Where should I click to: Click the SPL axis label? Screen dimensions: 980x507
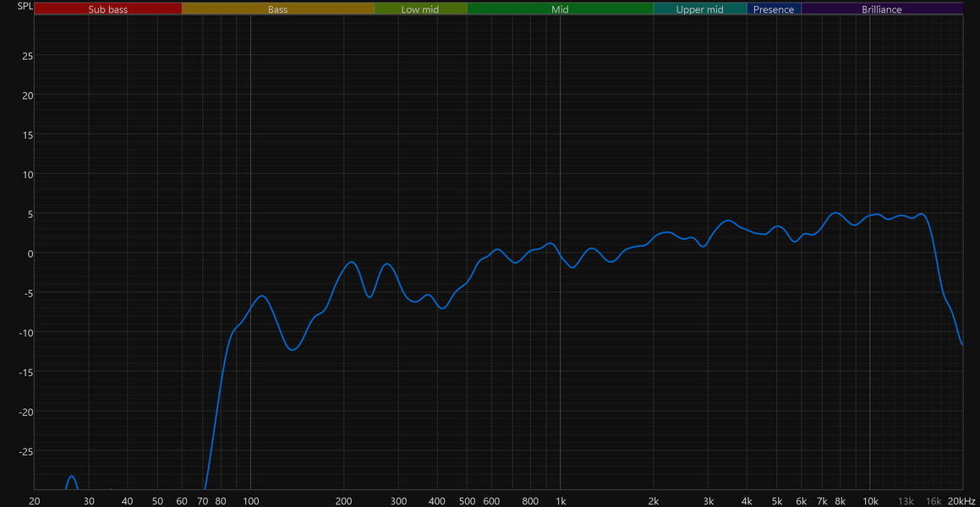25,7
